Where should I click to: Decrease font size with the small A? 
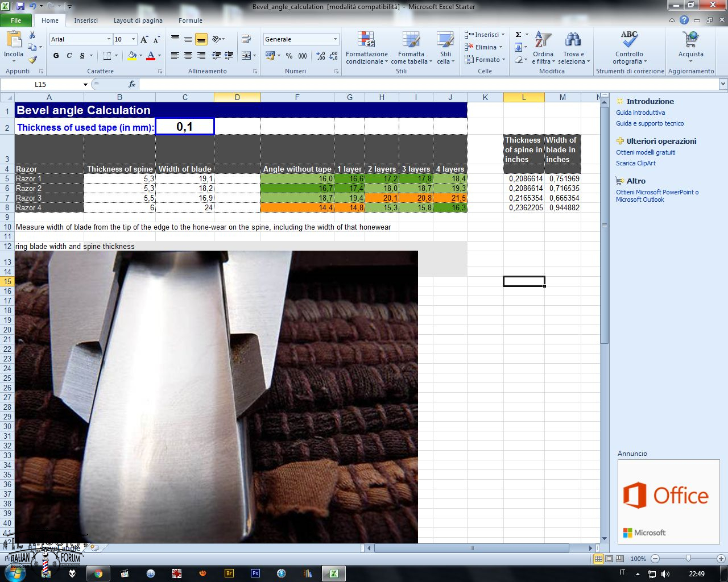(x=156, y=39)
